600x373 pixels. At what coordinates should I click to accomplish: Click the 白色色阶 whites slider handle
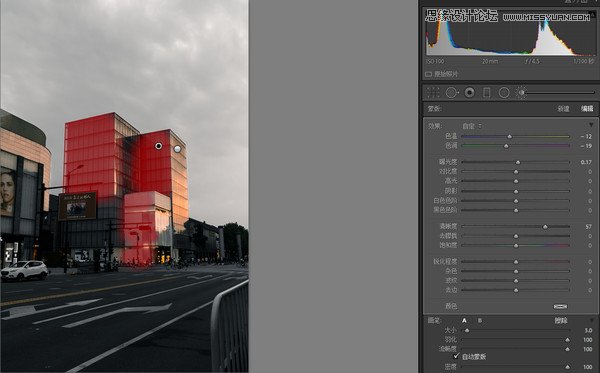coord(516,201)
